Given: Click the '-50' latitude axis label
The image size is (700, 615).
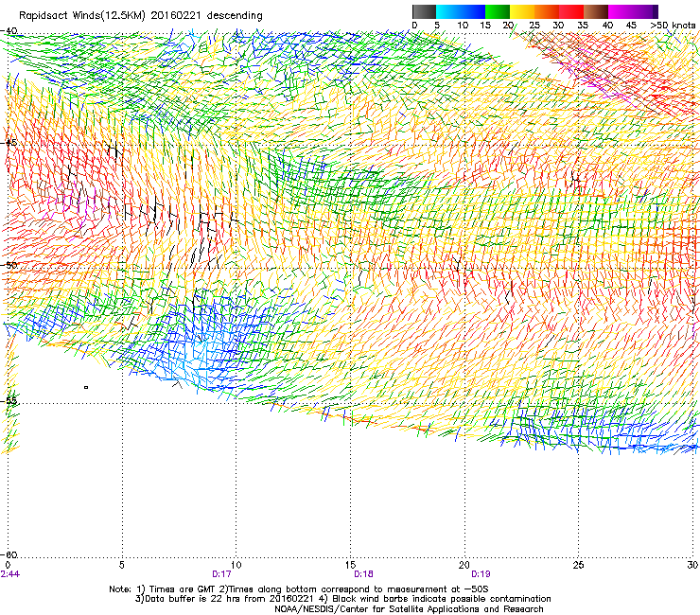Looking at the screenshot, I should point(9,265).
